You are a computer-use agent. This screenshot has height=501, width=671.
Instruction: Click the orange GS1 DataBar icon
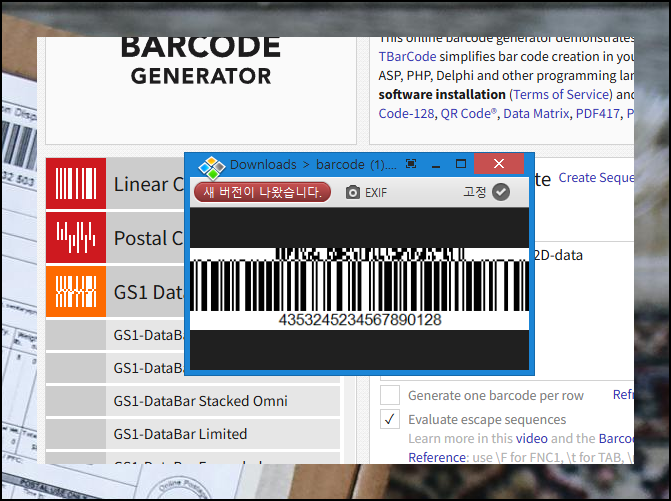click(x=76, y=291)
